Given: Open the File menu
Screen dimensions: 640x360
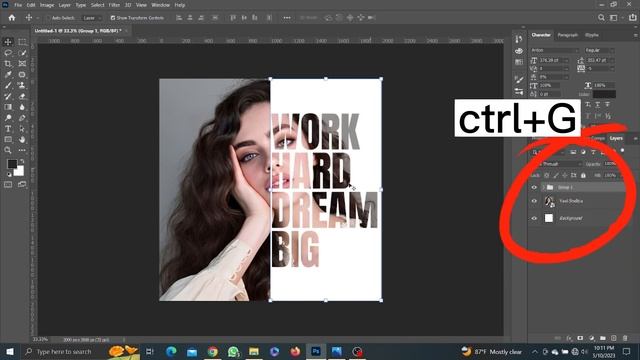Looking at the screenshot, I should [x=18, y=5].
